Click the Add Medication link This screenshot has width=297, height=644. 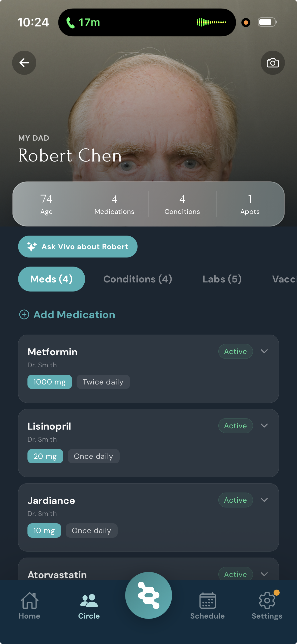tap(74, 315)
